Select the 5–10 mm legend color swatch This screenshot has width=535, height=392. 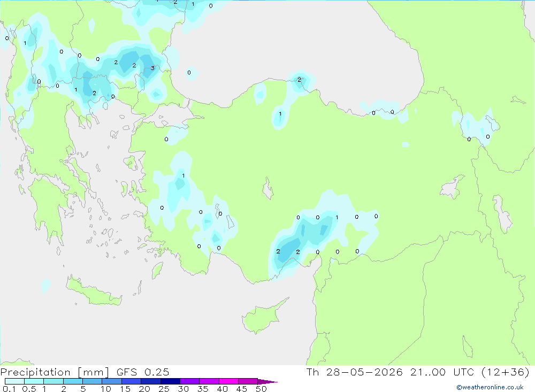coord(93,381)
